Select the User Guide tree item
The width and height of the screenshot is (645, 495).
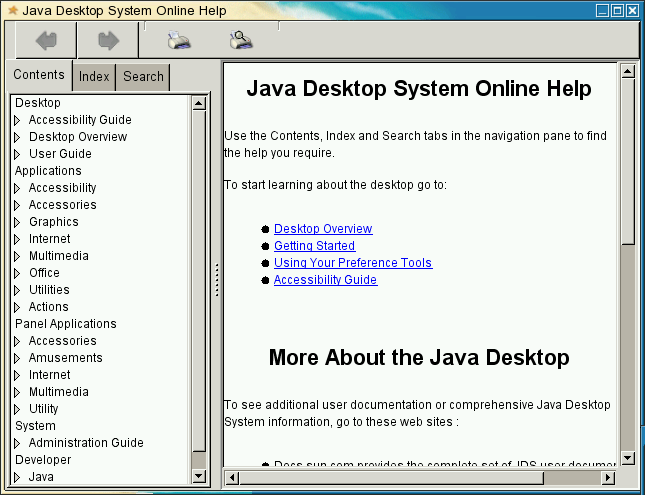60,154
